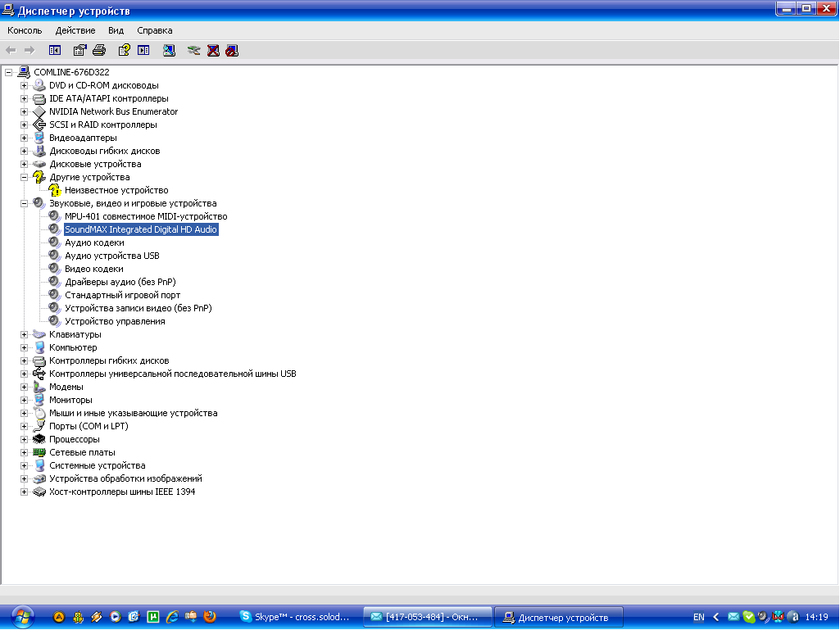
Task: Collapse Звуковые, видео и игровые устройства
Action: 24,203
